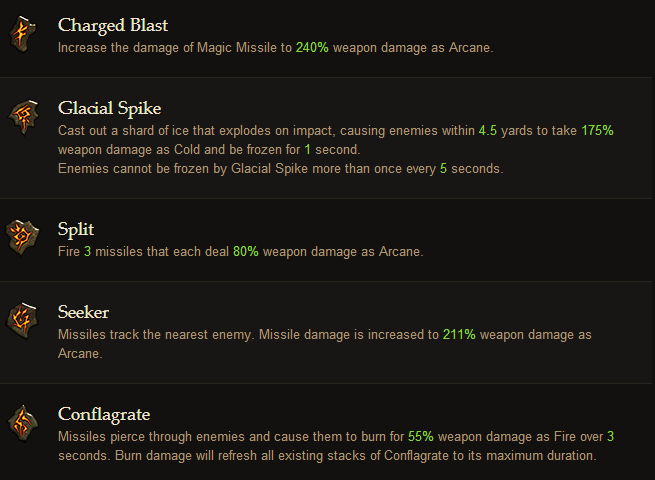
Task: Open the Charged Blast rune title
Action: (x=113, y=25)
